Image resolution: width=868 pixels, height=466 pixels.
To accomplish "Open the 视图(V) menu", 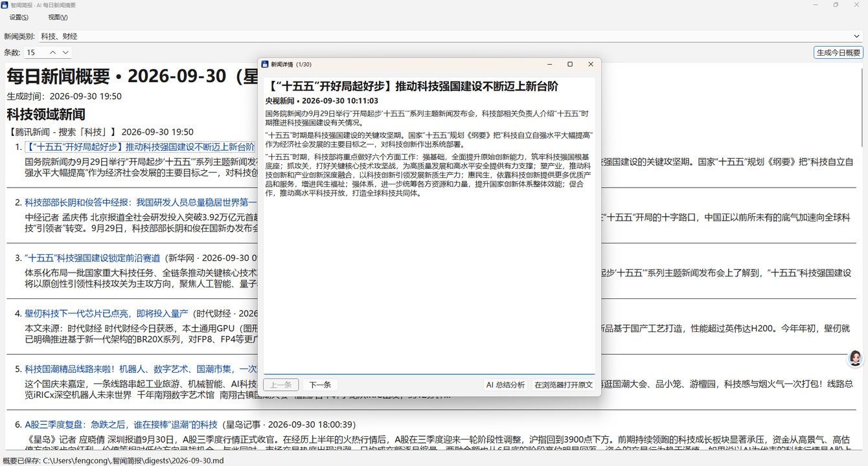I will coord(58,17).
